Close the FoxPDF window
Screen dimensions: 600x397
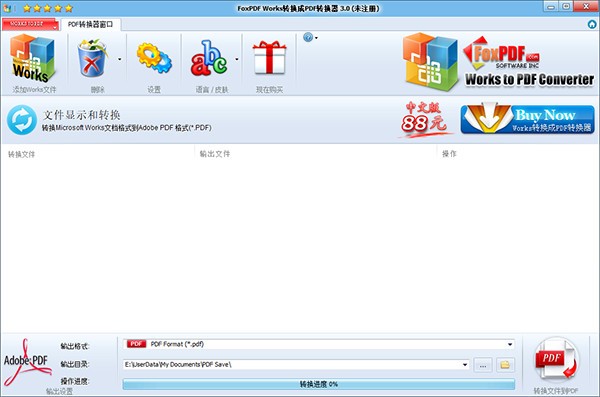(x=586, y=7)
